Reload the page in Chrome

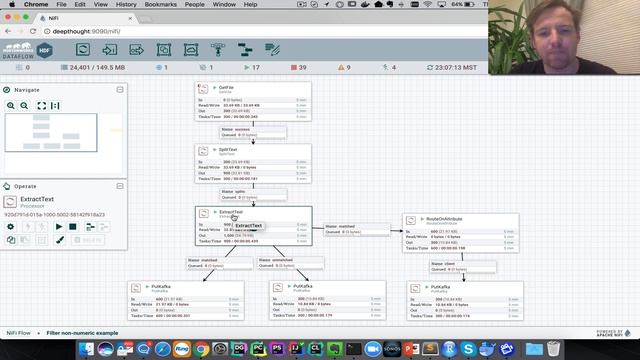[x=33, y=31]
